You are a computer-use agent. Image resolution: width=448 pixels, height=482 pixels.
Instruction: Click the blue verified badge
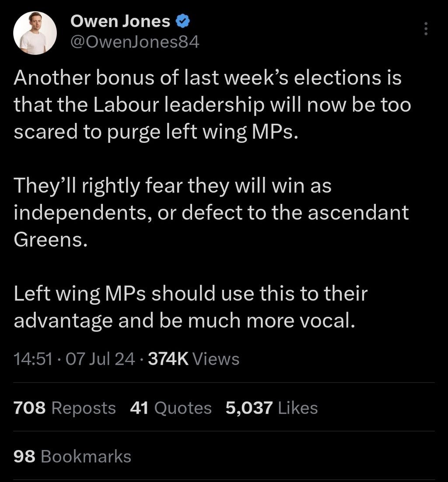(182, 21)
